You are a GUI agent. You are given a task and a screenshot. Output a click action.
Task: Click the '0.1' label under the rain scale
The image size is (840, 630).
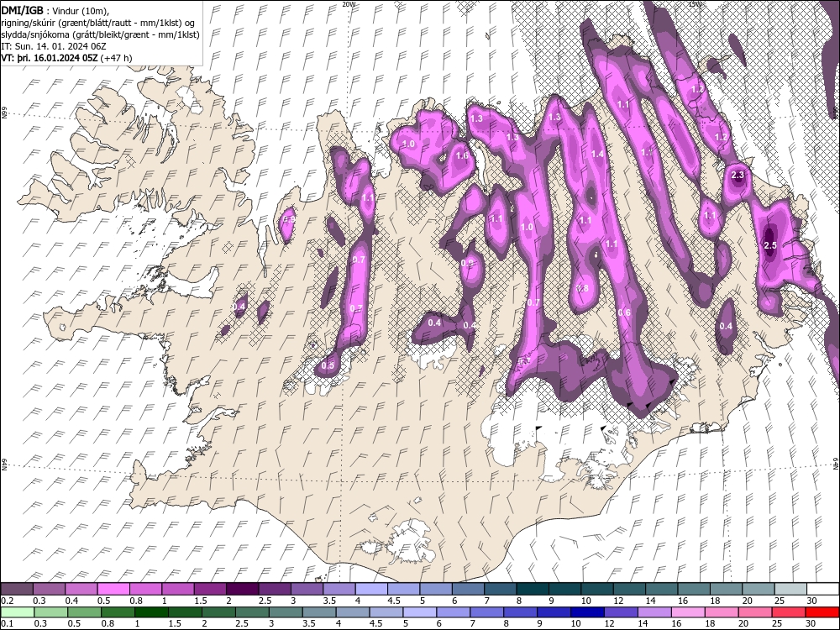6,624
